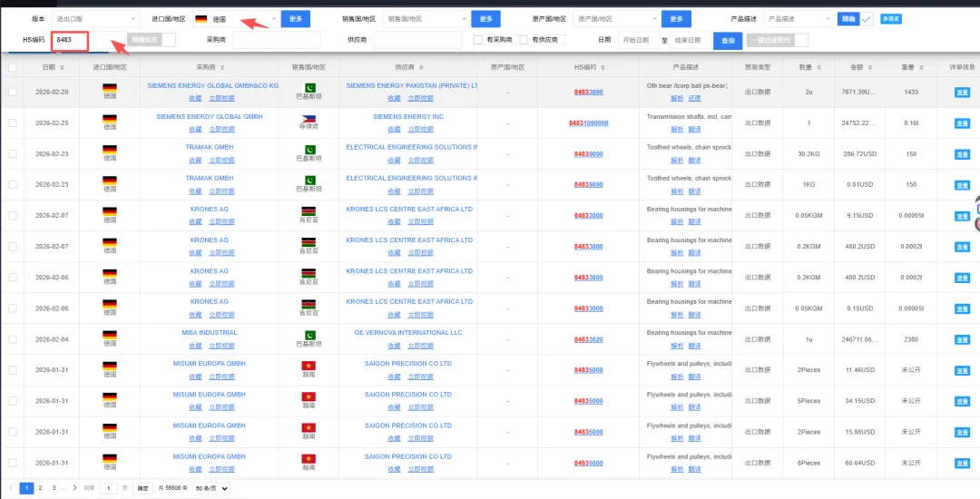Focus the 采购商 search input
980x499 pixels.
click(x=276, y=40)
